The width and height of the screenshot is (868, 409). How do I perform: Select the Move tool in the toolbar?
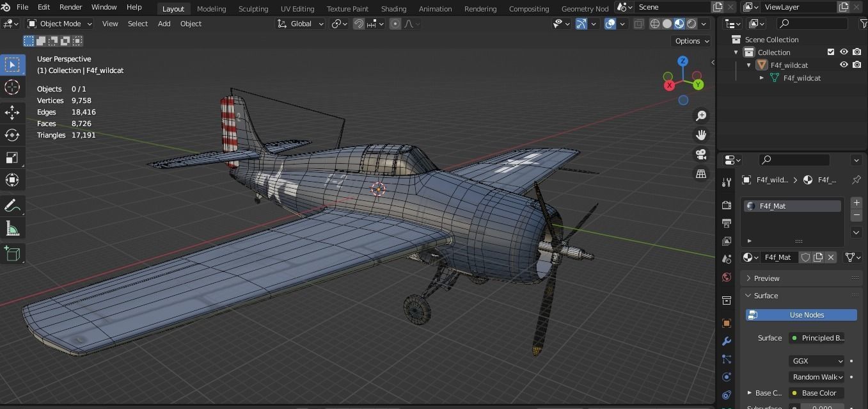[x=12, y=113]
